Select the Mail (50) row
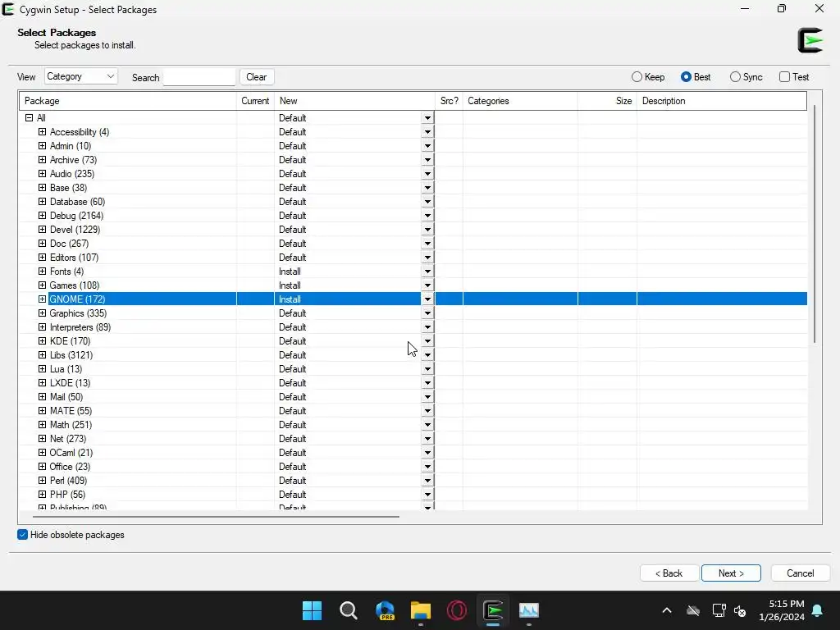 pos(413,397)
